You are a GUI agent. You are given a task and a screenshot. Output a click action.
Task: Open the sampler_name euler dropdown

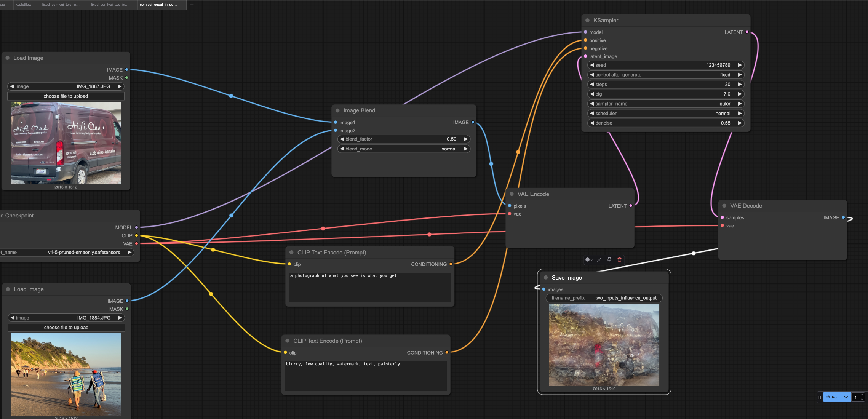tap(665, 104)
